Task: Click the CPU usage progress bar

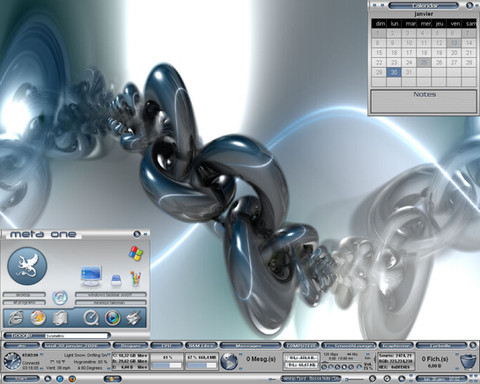Action: point(167,365)
